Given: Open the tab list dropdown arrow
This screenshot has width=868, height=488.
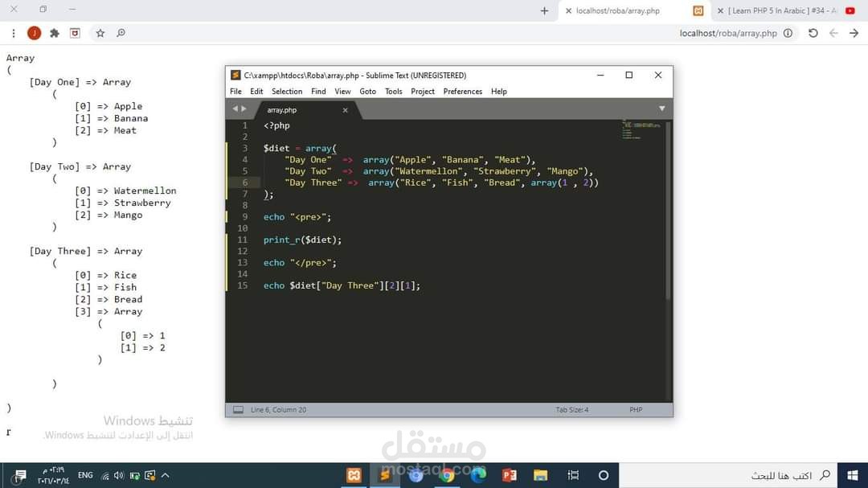Looking at the screenshot, I should coord(661,109).
